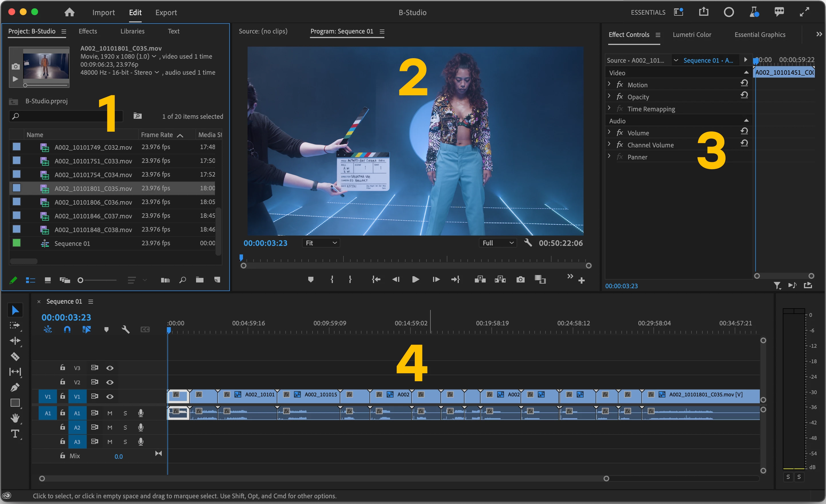Hide the V2 track output
826x504 pixels.
coord(110,382)
